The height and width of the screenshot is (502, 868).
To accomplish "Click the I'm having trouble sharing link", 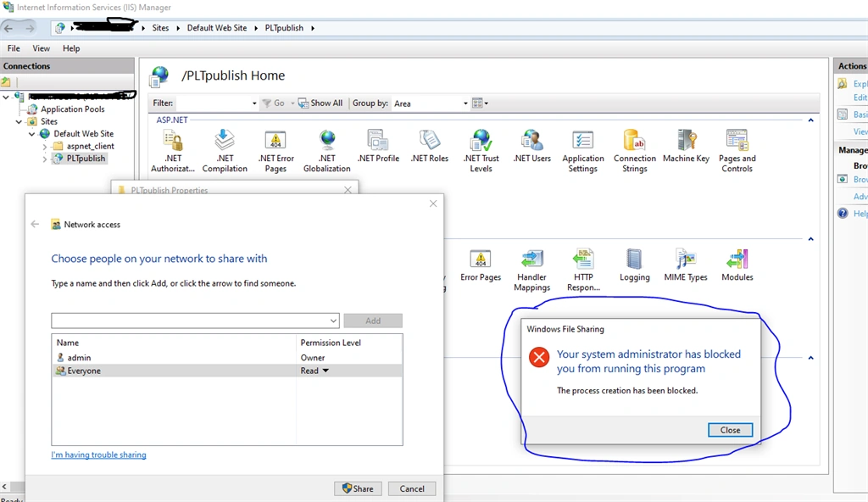I will click(x=98, y=455).
